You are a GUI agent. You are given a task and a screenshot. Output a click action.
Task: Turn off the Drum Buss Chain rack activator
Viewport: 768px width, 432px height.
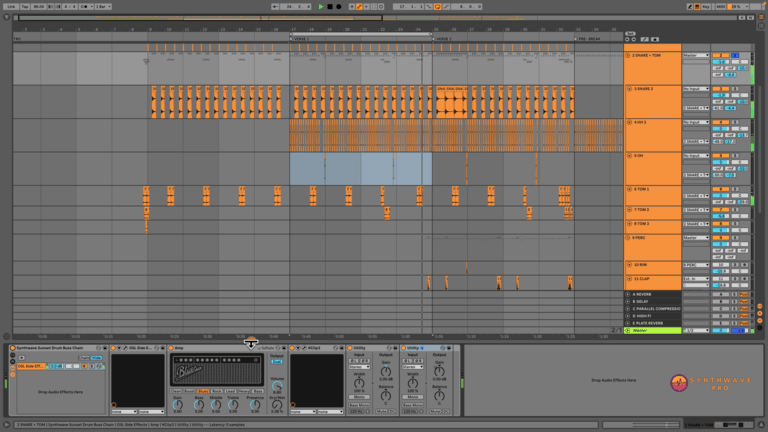pyautogui.click(x=13, y=348)
